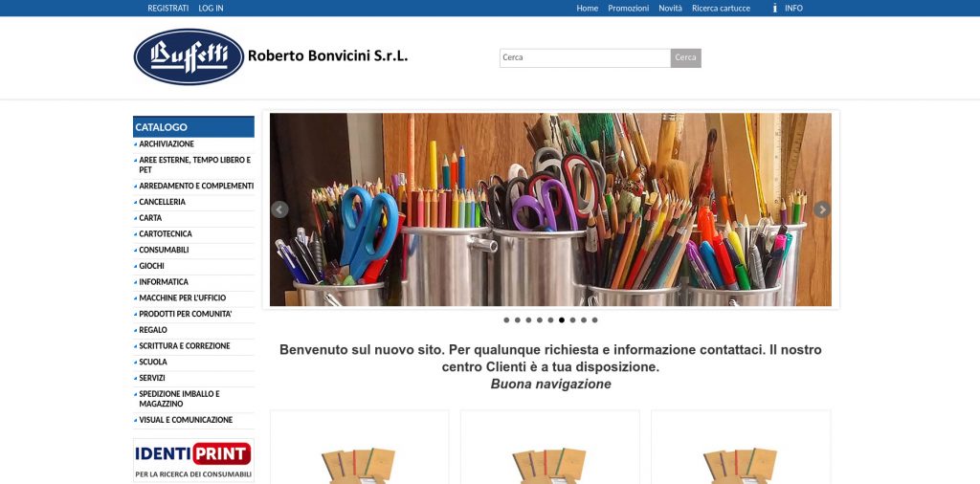Select the last carousel dot
The image size is (980, 484).
pos(594,320)
